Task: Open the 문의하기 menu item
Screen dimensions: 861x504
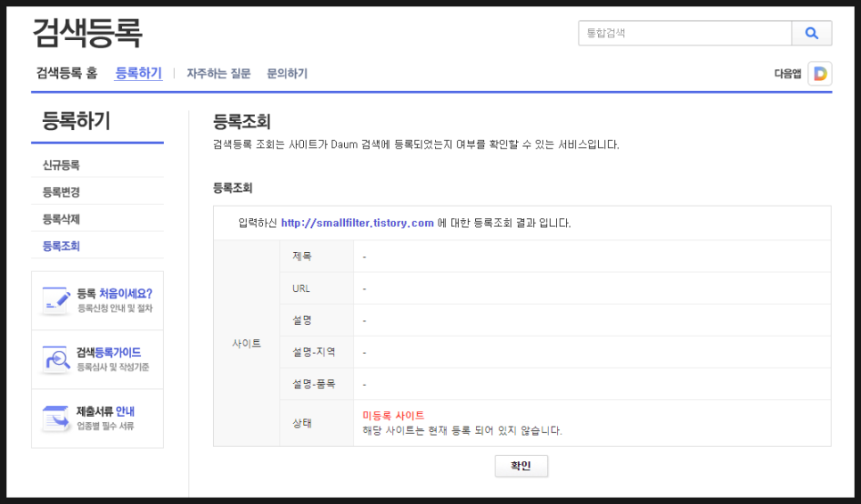Action: pyautogui.click(x=287, y=74)
